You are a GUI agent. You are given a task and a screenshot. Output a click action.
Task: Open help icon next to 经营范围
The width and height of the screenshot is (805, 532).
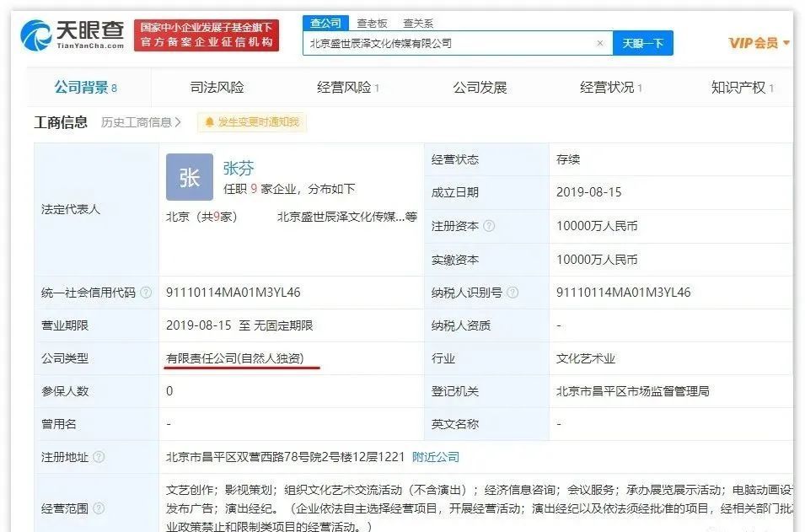coord(99,508)
